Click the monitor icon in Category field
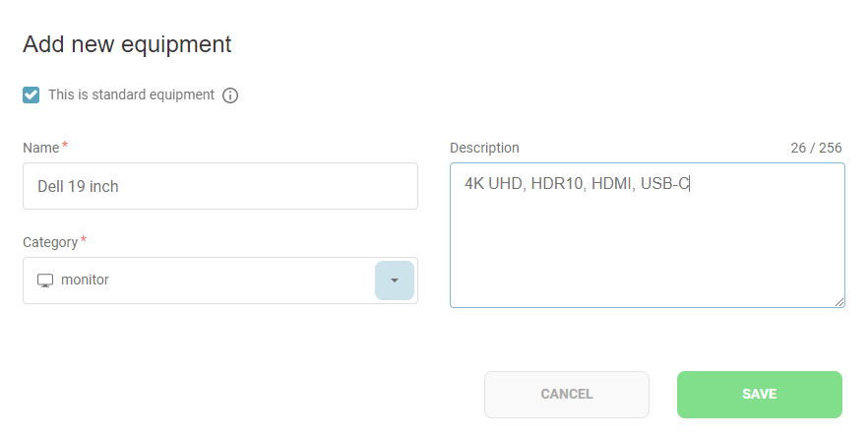The image size is (868, 438). [x=44, y=281]
